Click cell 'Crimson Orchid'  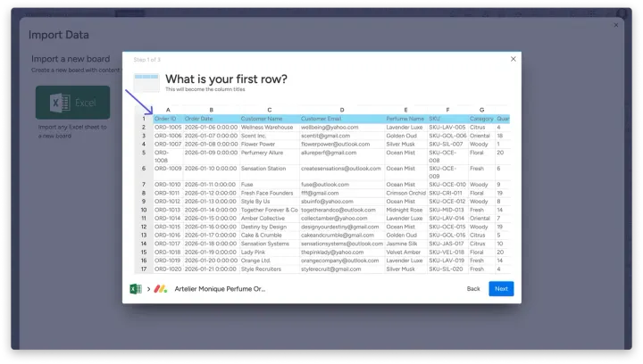[406, 193]
